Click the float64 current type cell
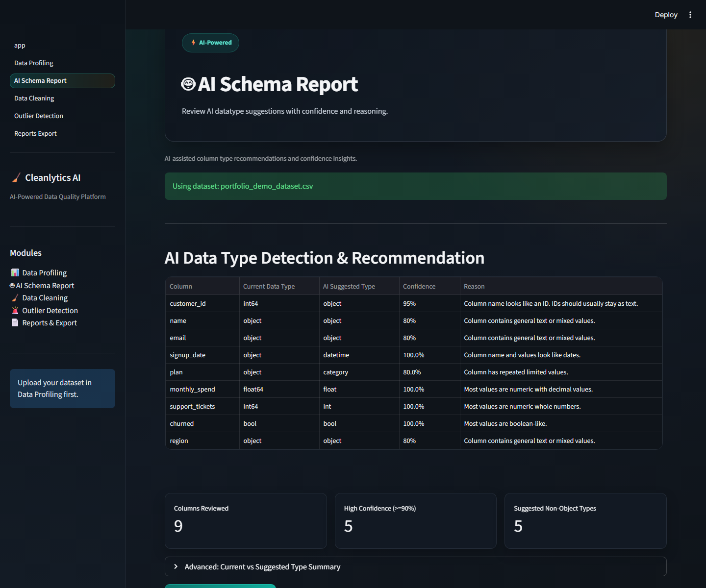 click(279, 389)
